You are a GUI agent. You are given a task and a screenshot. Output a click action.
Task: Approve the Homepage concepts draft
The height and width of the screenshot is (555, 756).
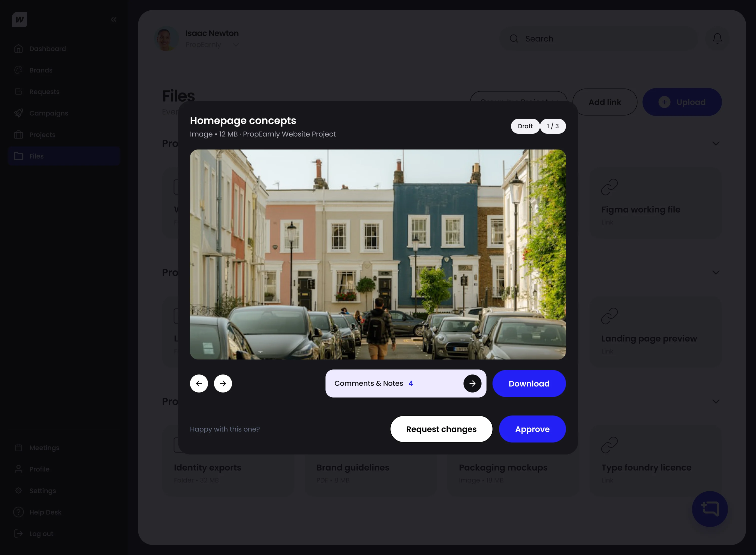pyautogui.click(x=532, y=429)
